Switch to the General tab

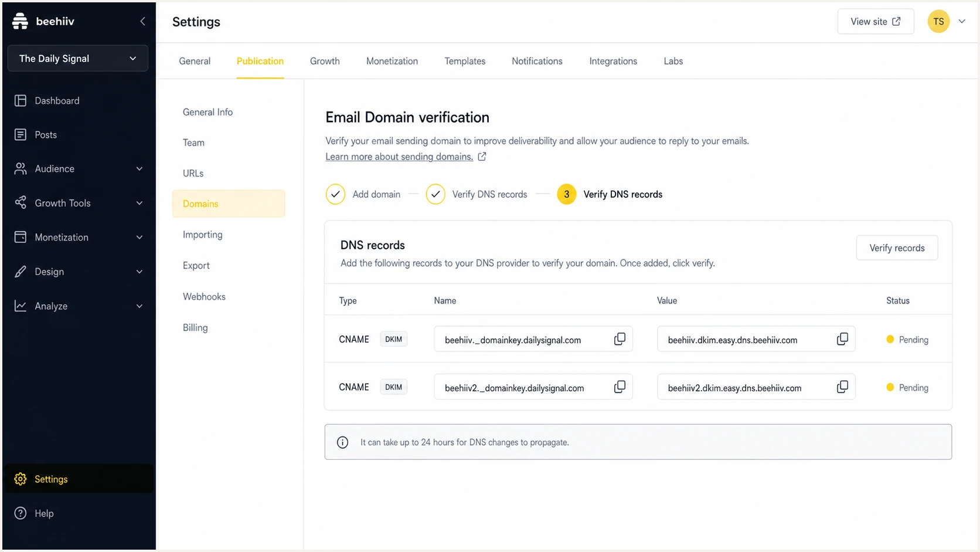point(195,61)
